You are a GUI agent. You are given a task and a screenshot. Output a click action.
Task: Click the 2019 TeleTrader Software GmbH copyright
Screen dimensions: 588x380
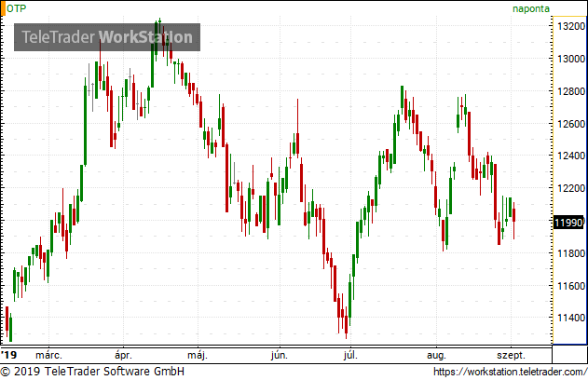pyautogui.click(x=92, y=372)
